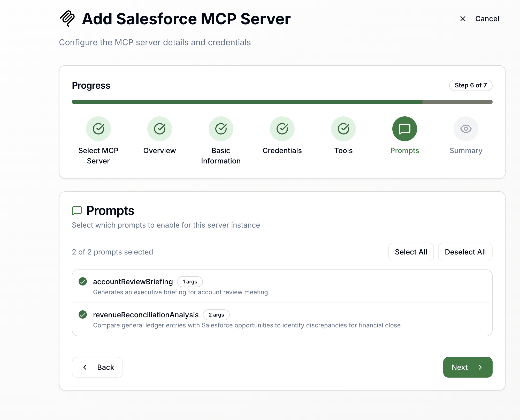
Task: Go Back to the previous step
Action: (97, 367)
